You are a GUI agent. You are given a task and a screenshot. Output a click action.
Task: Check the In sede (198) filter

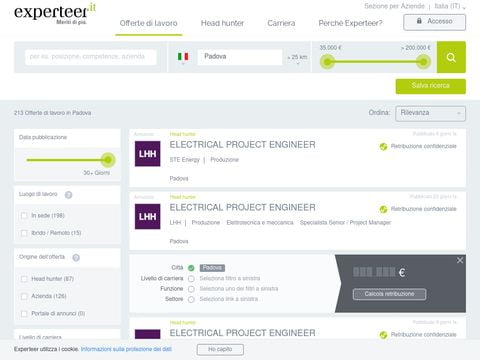(24, 216)
